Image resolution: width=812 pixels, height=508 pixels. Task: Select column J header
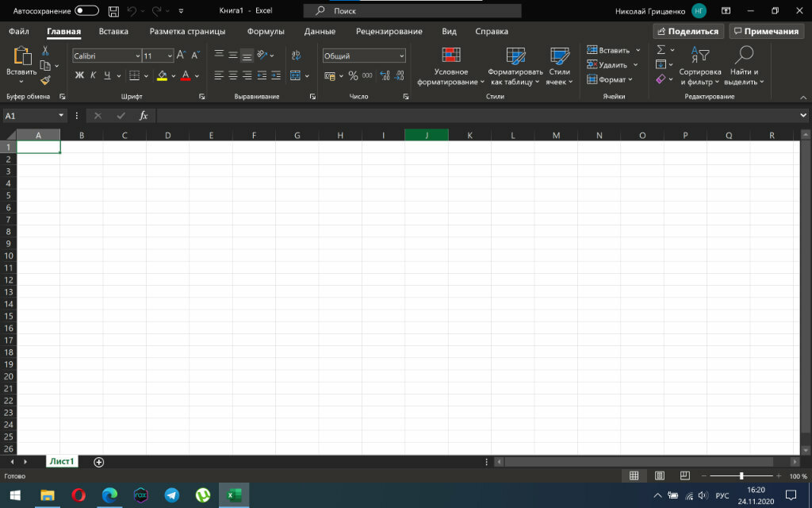pos(427,135)
